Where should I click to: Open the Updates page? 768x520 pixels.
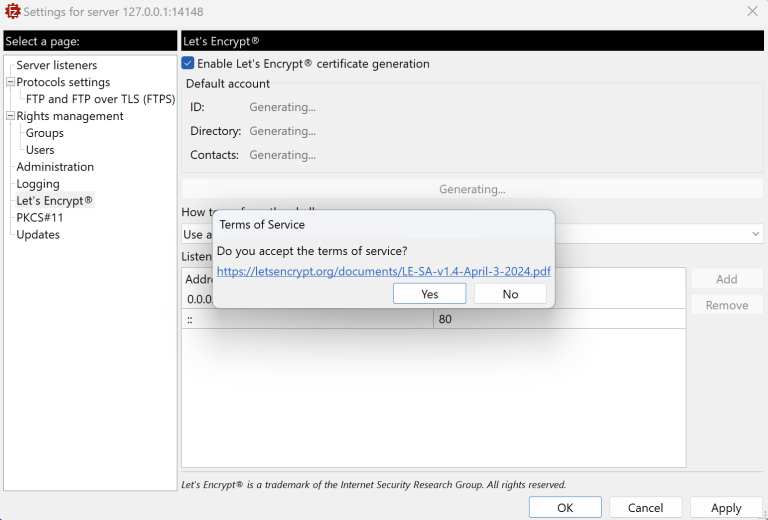point(38,235)
